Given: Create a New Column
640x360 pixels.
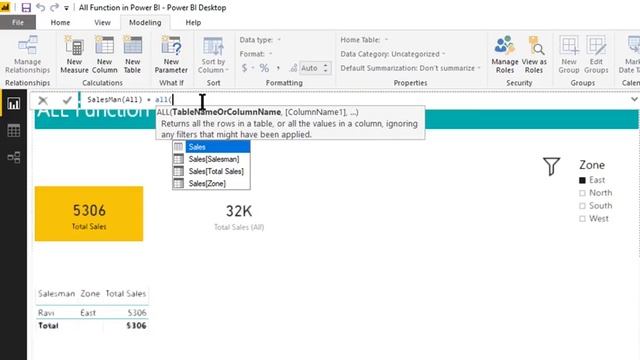Looking at the screenshot, I should point(104,54).
